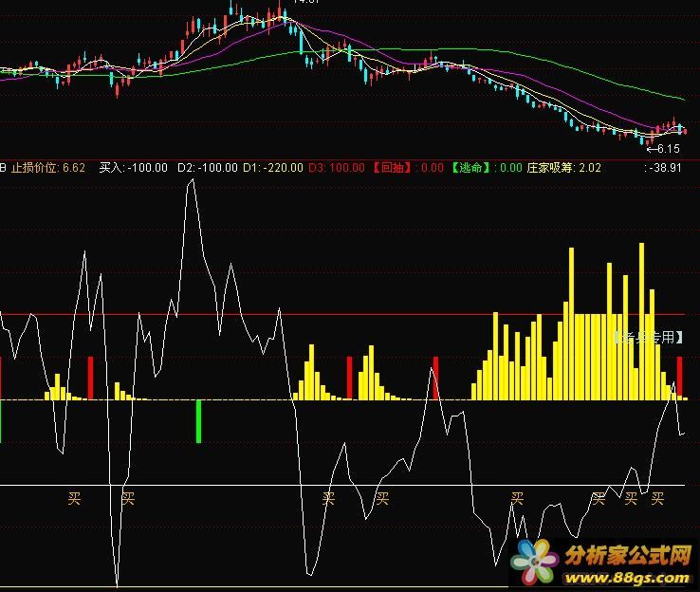Click the red D3: 100.00 value
Viewport: 700px width, 592px height.
[x=337, y=168]
